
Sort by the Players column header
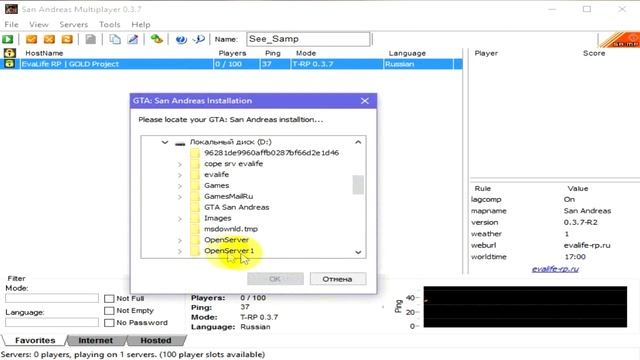coord(232,53)
